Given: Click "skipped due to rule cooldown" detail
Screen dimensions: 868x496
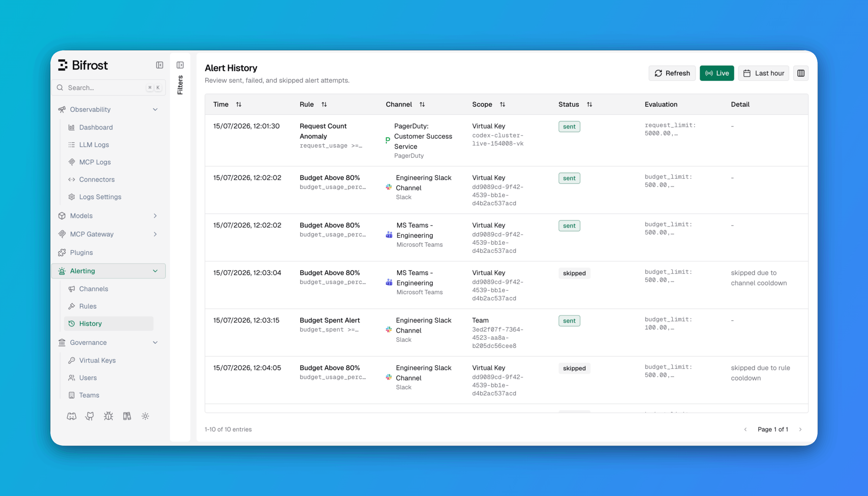Looking at the screenshot, I should tap(760, 373).
